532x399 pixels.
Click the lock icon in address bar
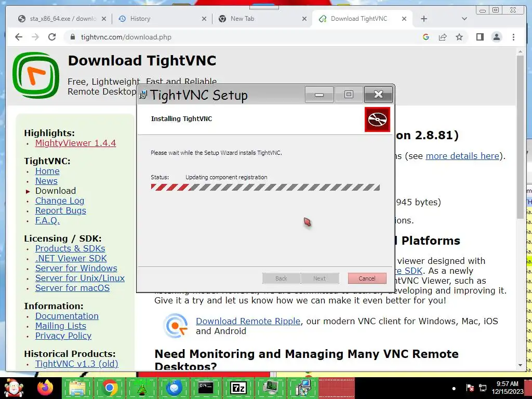[x=72, y=37]
